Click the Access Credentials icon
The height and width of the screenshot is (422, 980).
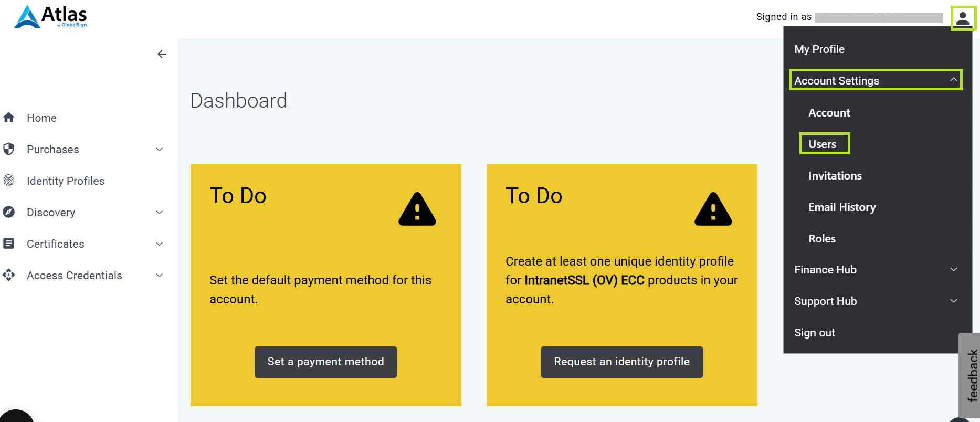[9, 275]
